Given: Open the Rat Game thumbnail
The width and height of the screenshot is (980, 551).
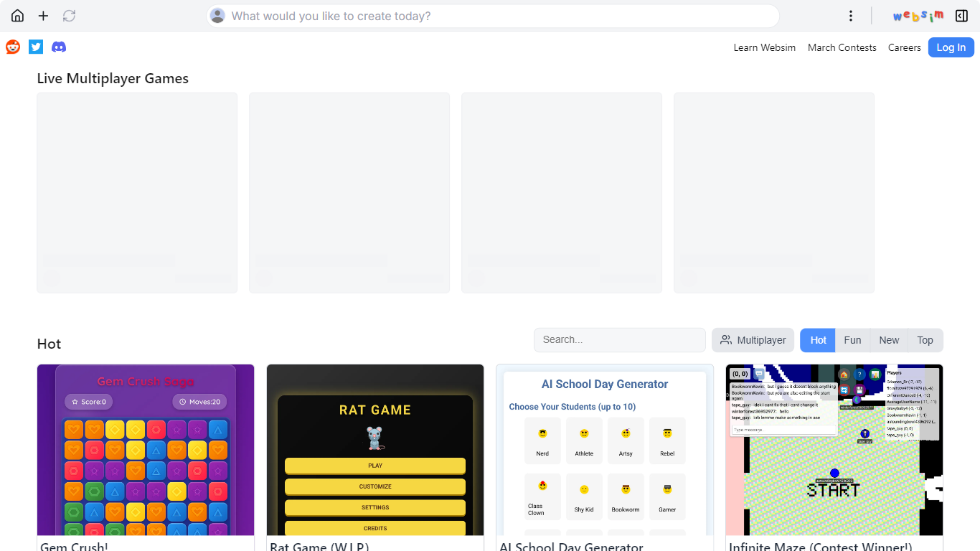Looking at the screenshot, I should (x=375, y=450).
